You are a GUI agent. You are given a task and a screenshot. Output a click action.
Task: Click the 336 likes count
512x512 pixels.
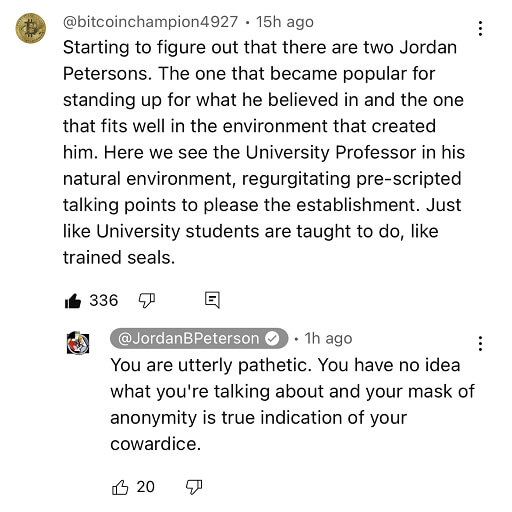click(x=104, y=300)
